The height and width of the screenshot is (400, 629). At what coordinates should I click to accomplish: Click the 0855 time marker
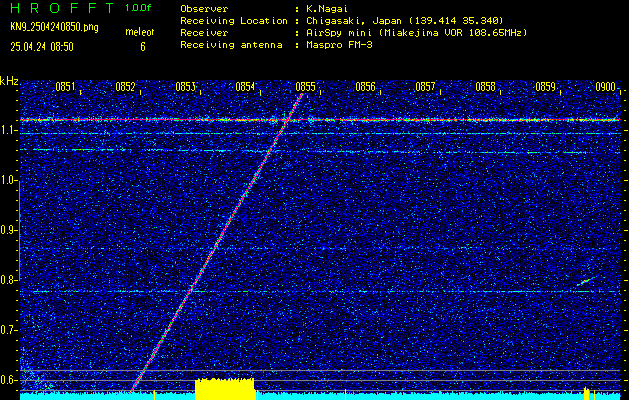coord(305,87)
